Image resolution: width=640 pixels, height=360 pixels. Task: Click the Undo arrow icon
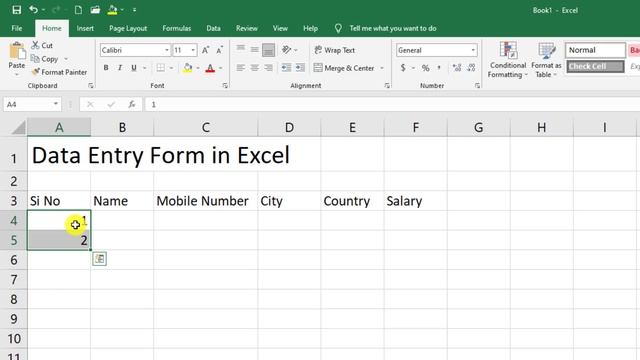point(33,10)
